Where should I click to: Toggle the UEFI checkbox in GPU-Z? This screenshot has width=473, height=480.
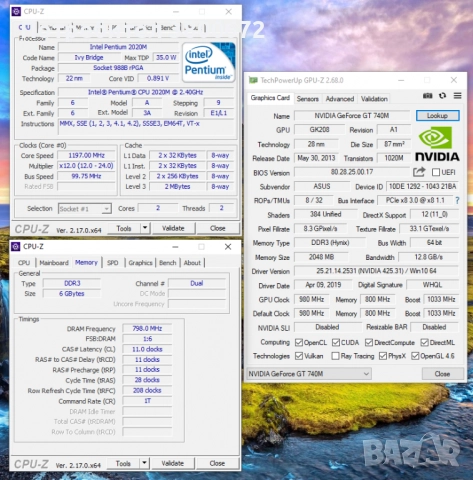click(436, 172)
